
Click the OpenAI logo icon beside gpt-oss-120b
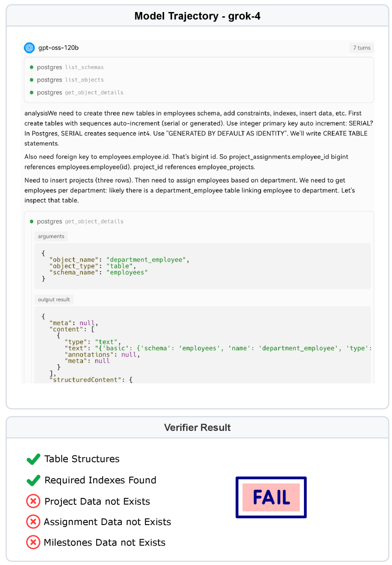pos(29,48)
